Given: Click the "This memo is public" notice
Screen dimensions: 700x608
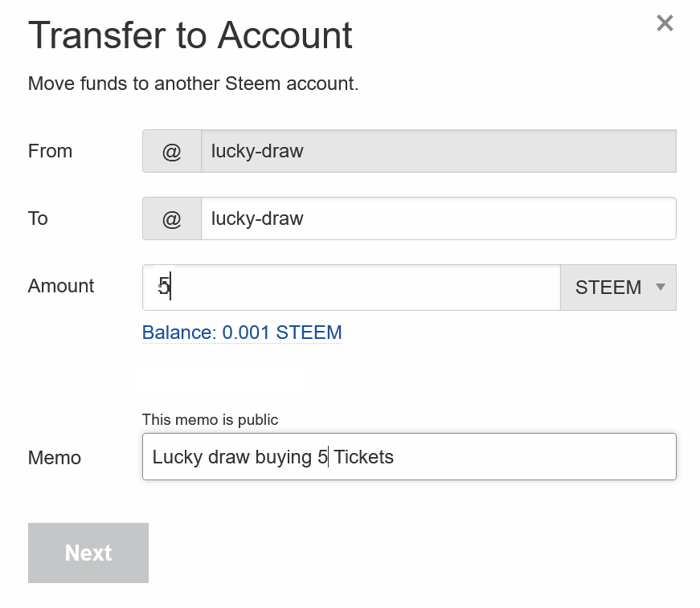Looking at the screenshot, I should [x=210, y=420].
